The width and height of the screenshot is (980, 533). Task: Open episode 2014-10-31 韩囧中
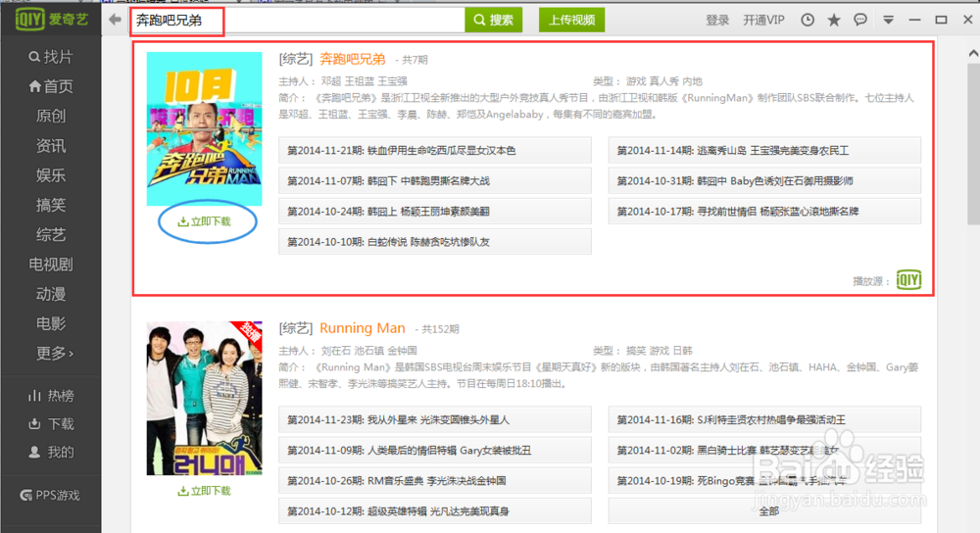pos(764,181)
